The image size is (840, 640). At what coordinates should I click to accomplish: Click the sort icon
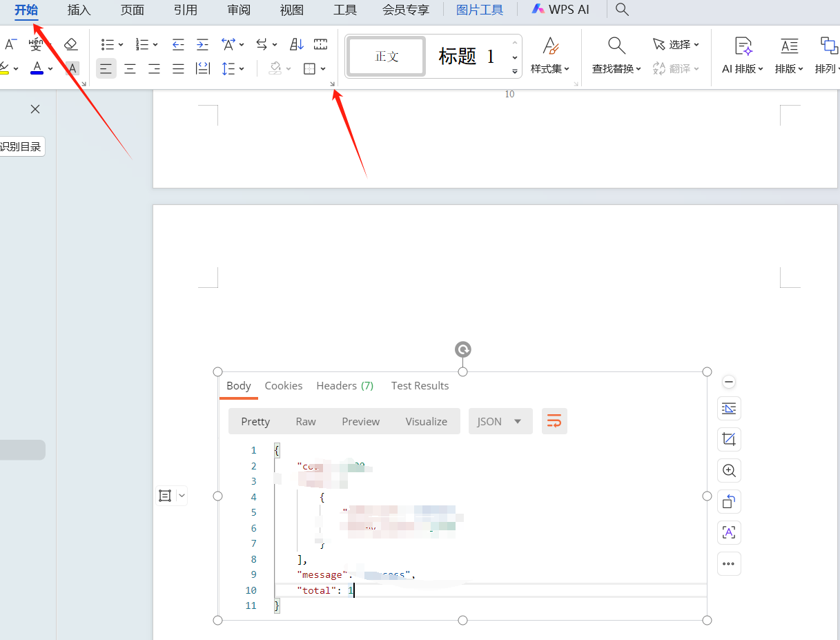pos(296,45)
